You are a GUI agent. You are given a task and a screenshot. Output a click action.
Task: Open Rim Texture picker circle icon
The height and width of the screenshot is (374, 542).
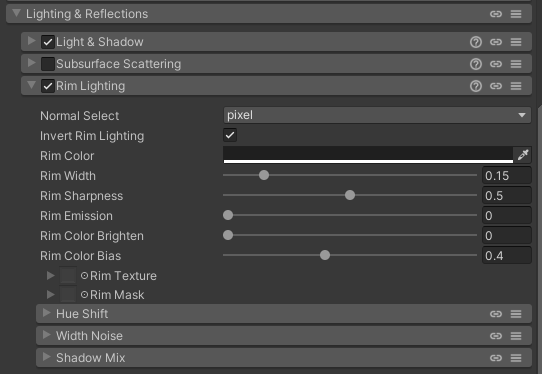click(x=84, y=276)
